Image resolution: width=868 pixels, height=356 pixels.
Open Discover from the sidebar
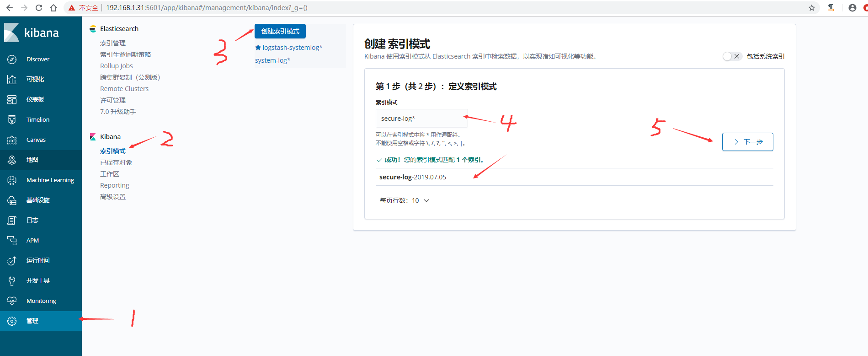click(x=38, y=59)
